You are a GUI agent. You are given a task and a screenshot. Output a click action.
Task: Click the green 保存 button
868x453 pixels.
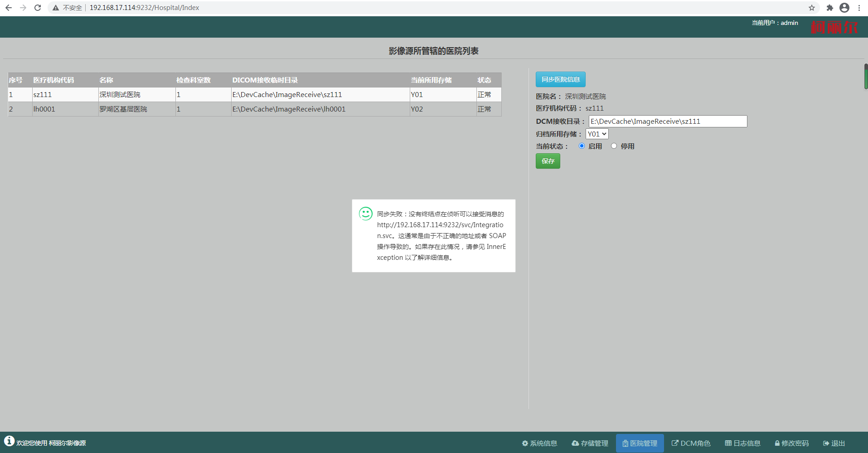tap(548, 161)
